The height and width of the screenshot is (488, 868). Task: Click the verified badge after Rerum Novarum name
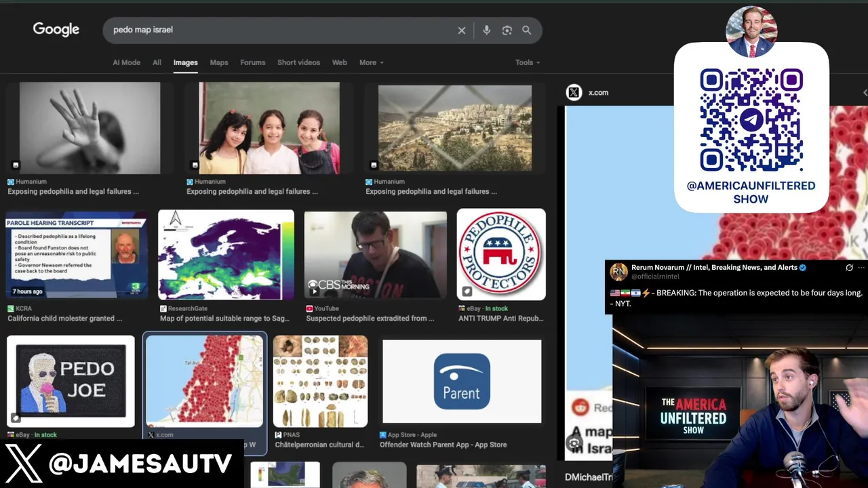click(x=803, y=268)
